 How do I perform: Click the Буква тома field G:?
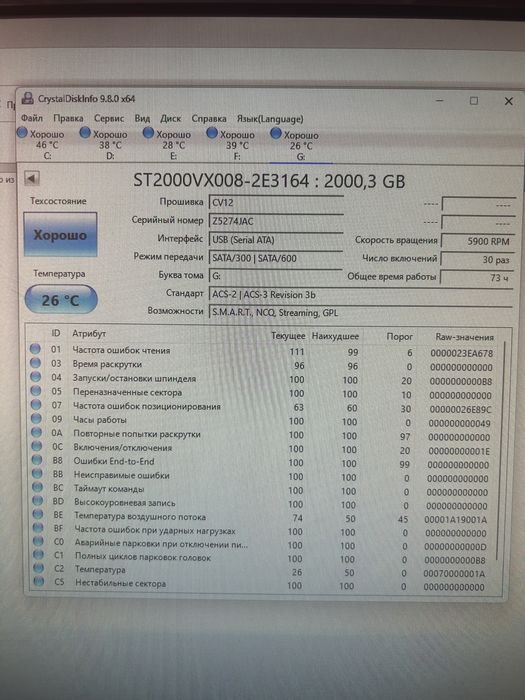click(x=275, y=275)
